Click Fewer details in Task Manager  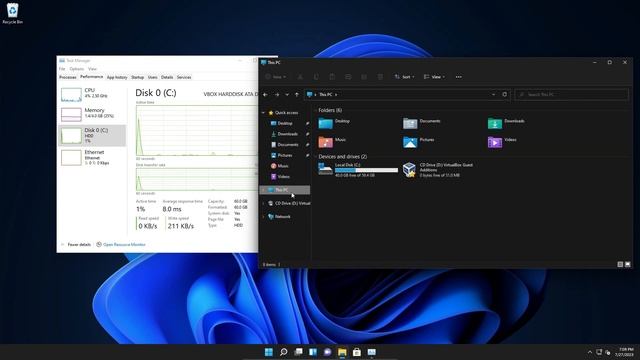[76, 244]
